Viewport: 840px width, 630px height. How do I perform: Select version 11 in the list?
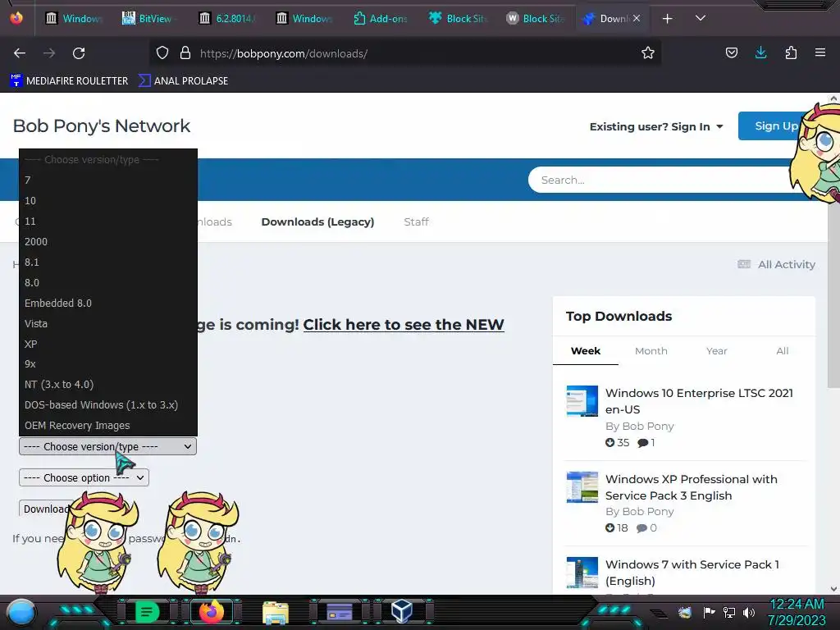(x=107, y=221)
